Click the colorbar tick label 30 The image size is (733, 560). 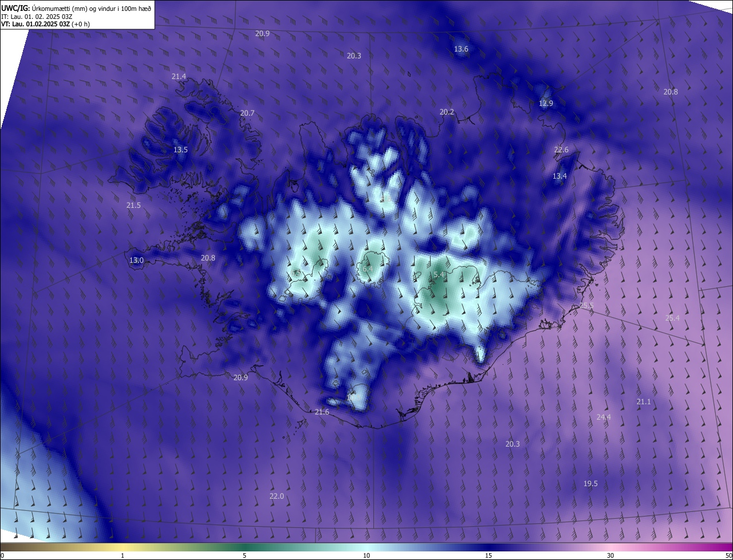point(610,555)
